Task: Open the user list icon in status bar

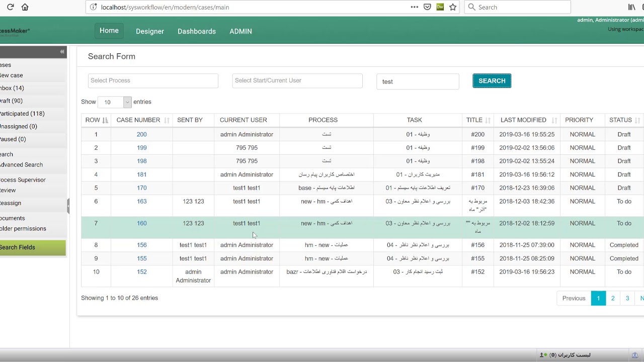Action: [543, 355]
